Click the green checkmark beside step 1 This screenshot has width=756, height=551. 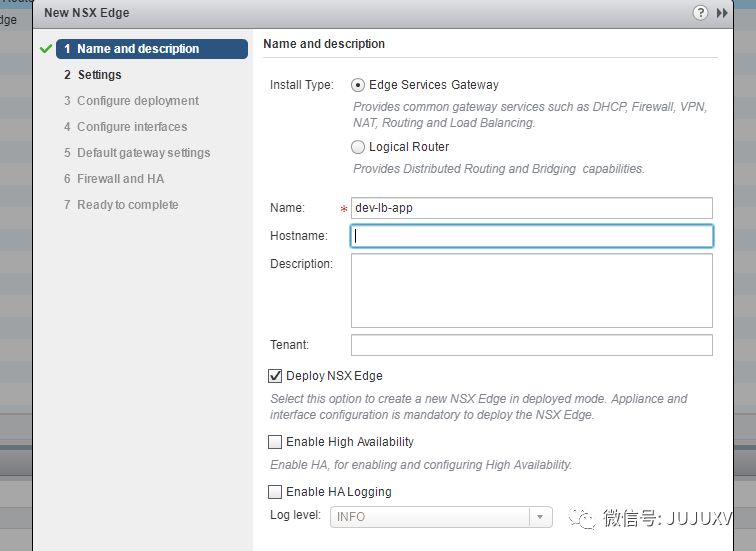[46, 49]
